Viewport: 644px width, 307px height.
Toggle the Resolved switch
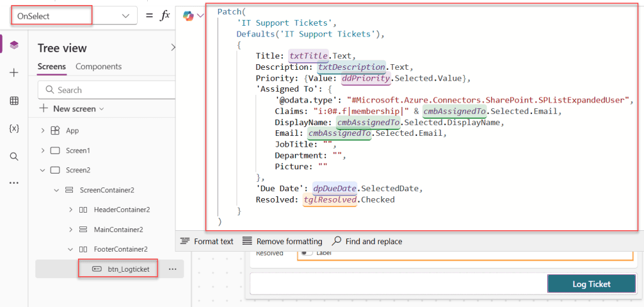(306, 253)
